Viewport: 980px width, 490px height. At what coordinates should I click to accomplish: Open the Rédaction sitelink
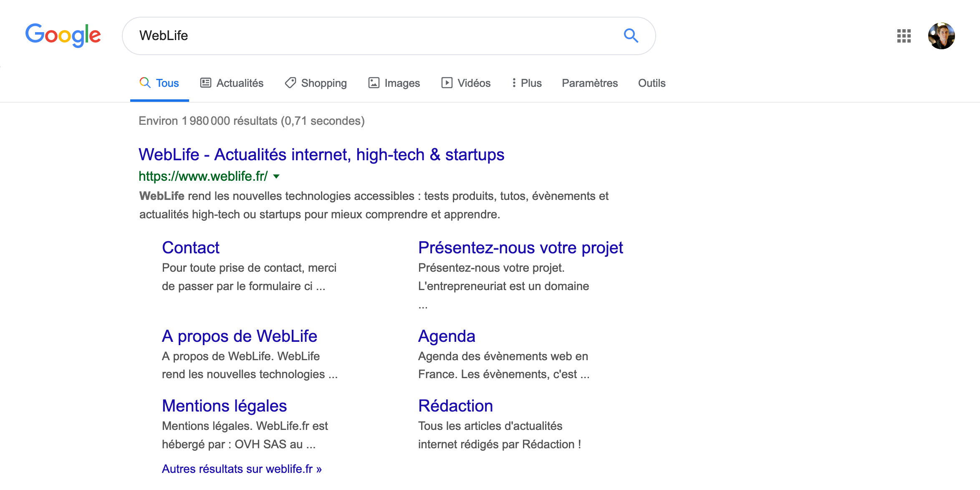pyautogui.click(x=455, y=406)
